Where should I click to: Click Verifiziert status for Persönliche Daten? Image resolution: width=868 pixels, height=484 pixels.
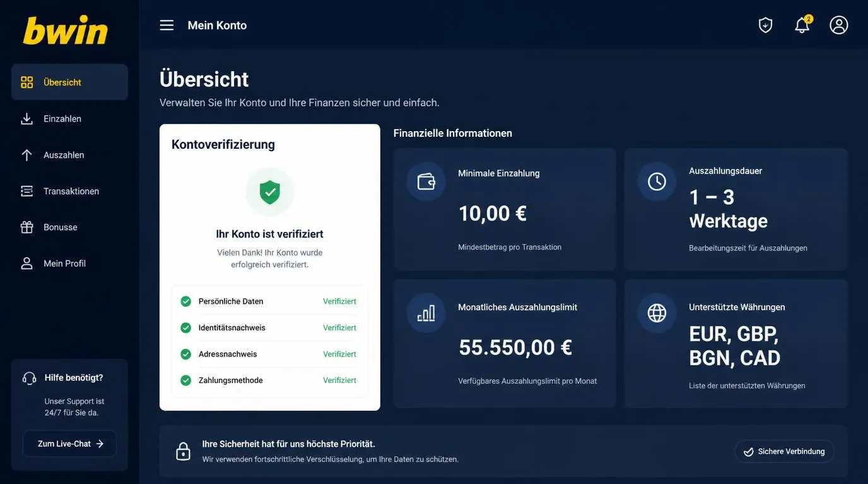[x=339, y=301]
